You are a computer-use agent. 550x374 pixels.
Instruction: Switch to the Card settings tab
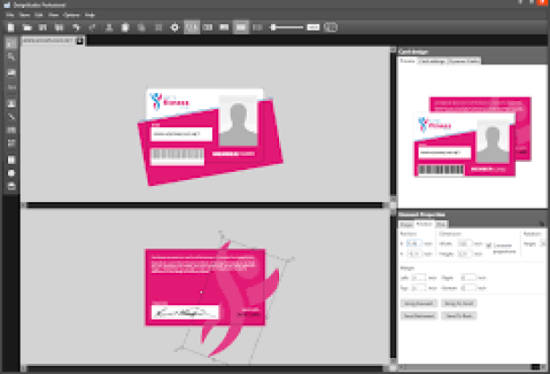432,61
